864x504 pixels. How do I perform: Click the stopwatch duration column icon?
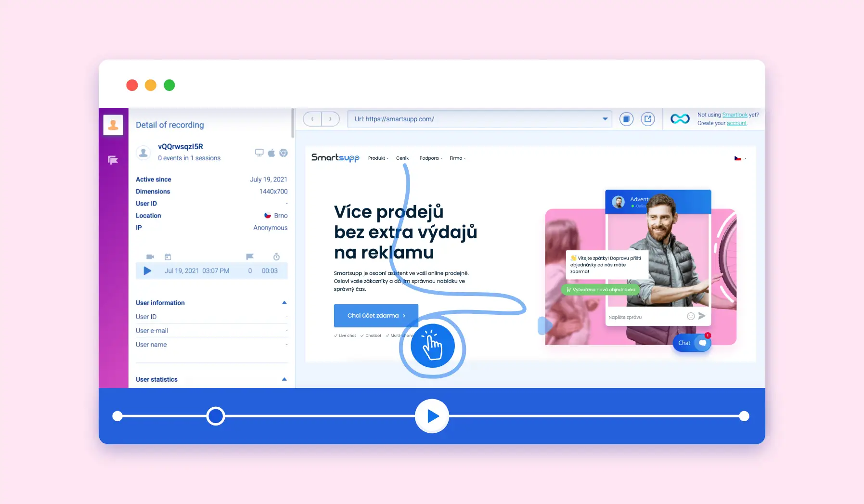point(276,257)
